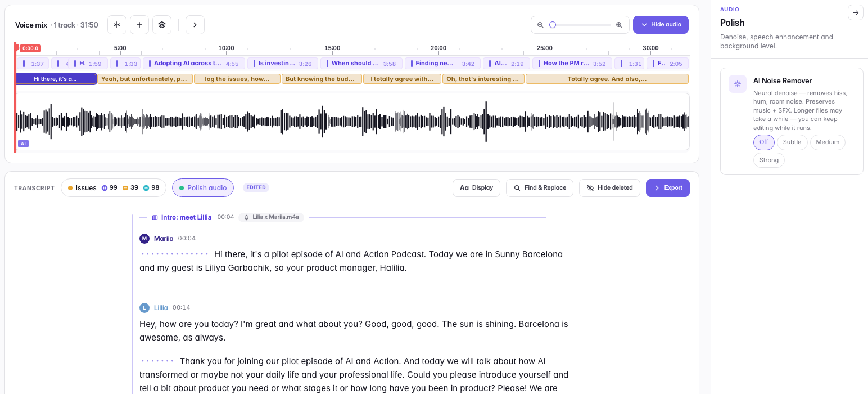Toggle the Issues filter pill

click(x=114, y=188)
